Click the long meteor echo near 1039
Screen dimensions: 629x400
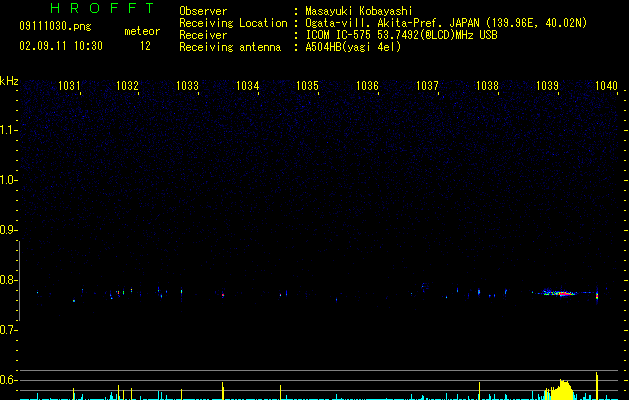(561, 293)
